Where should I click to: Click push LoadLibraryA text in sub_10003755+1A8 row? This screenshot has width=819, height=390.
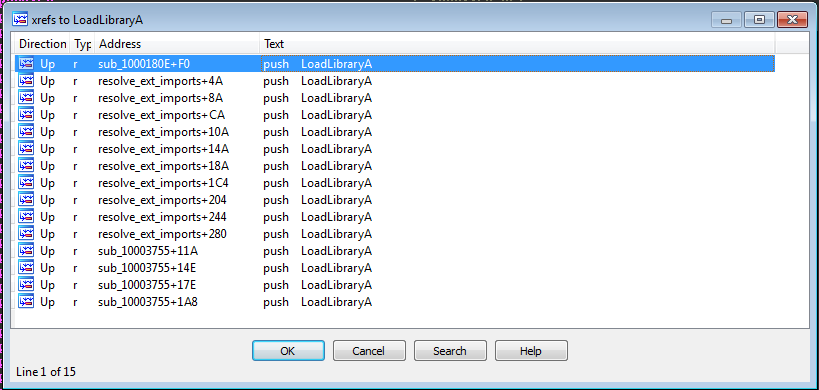click(x=318, y=302)
